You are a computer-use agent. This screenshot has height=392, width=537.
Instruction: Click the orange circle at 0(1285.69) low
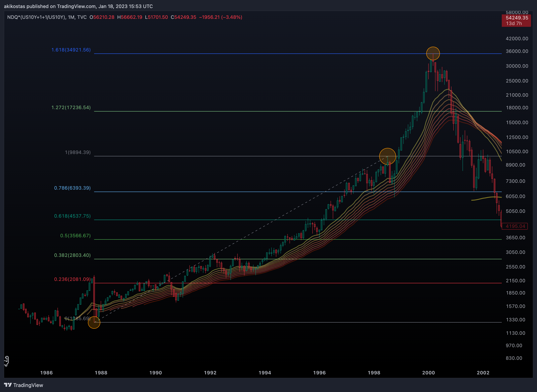[94, 322]
